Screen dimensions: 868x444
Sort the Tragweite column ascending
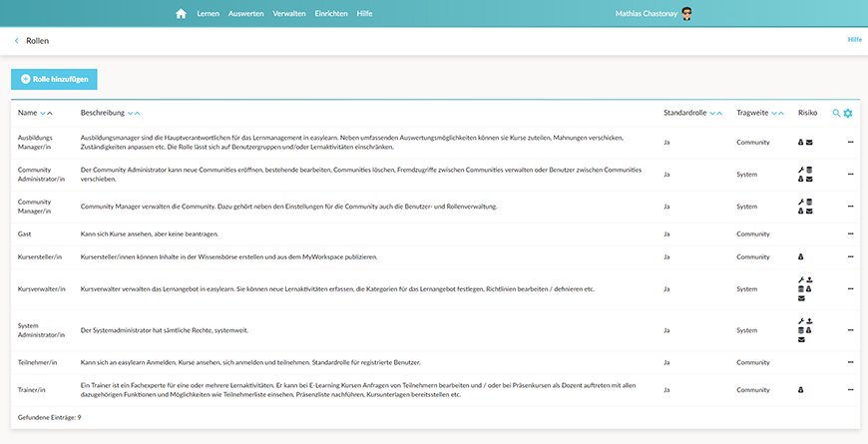(781, 114)
